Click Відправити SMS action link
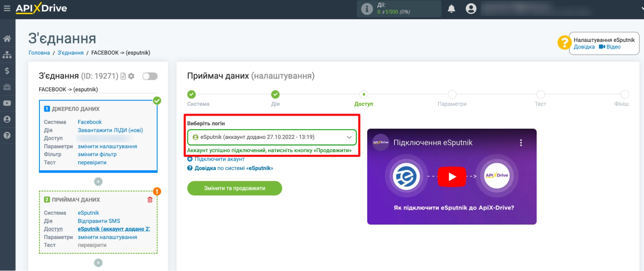Screen dimensions: 644x271 (x=99, y=221)
